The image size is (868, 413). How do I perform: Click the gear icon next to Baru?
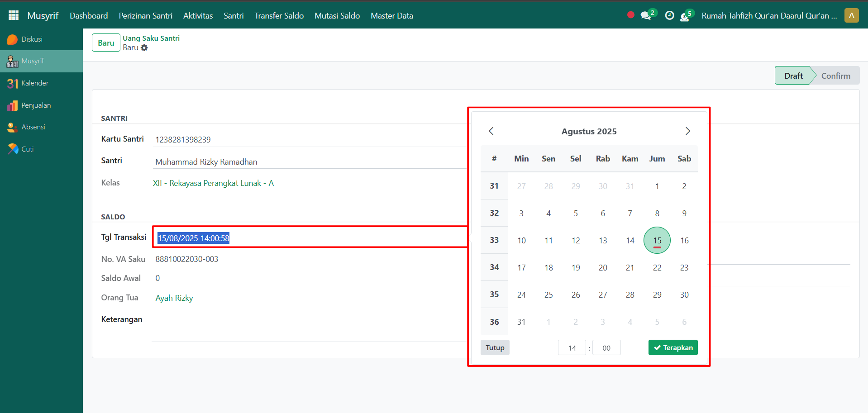tap(144, 48)
